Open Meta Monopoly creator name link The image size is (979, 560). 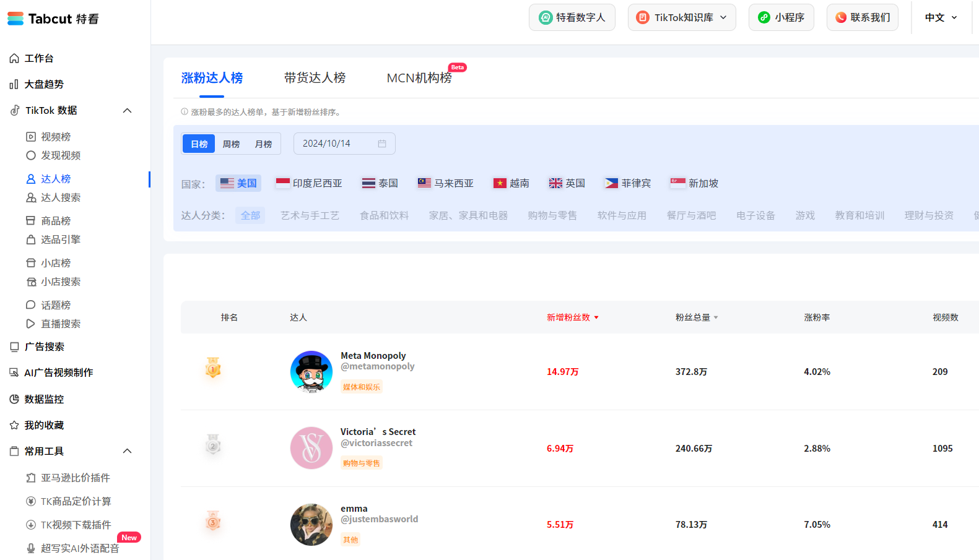click(x=373, y=356)
